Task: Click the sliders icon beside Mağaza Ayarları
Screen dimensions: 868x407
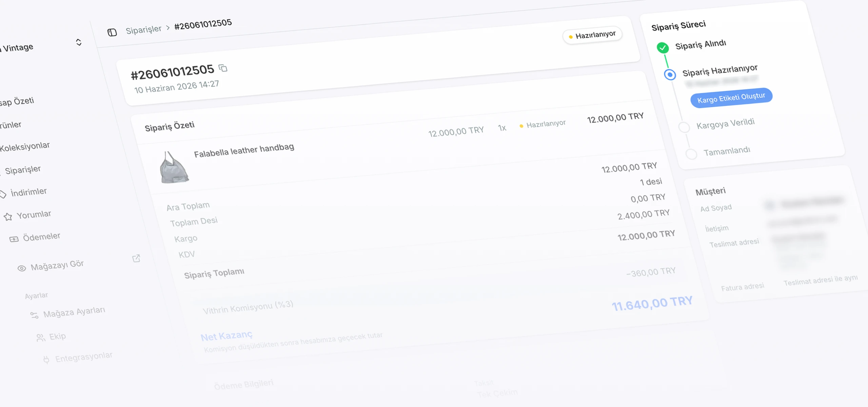Action: click(x=34, y=315)
